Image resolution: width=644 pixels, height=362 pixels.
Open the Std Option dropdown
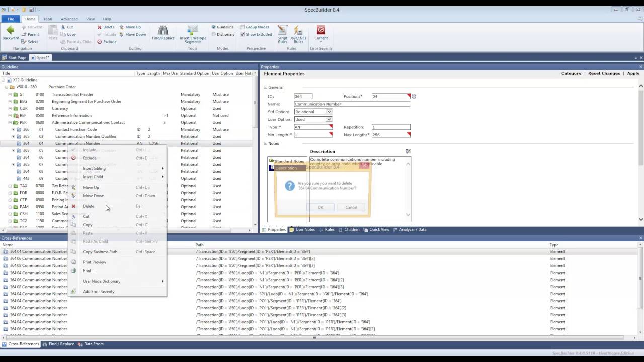tap(329, 112)
